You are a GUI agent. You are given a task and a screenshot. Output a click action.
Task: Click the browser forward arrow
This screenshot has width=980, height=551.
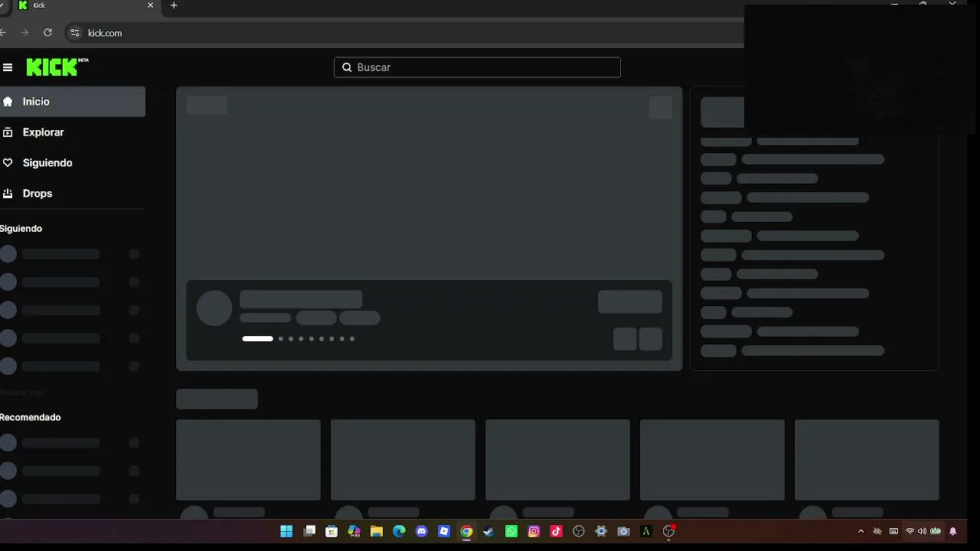pos(24,33)
